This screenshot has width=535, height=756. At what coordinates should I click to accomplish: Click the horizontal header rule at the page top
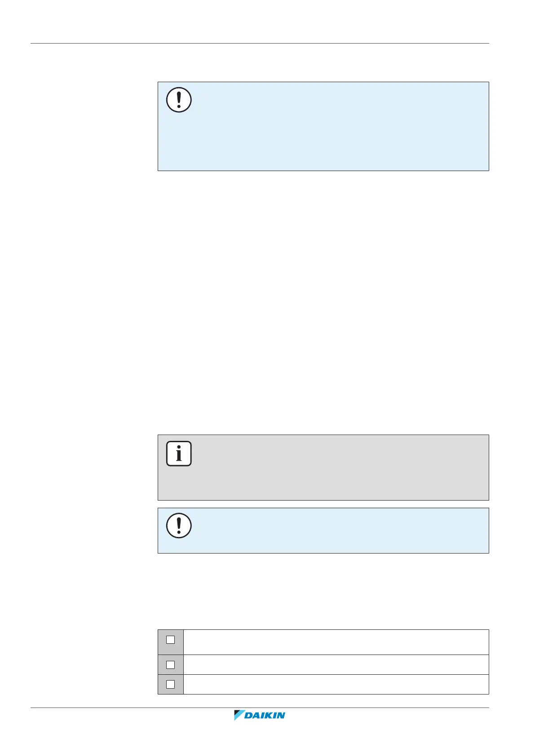coord(260,44)
